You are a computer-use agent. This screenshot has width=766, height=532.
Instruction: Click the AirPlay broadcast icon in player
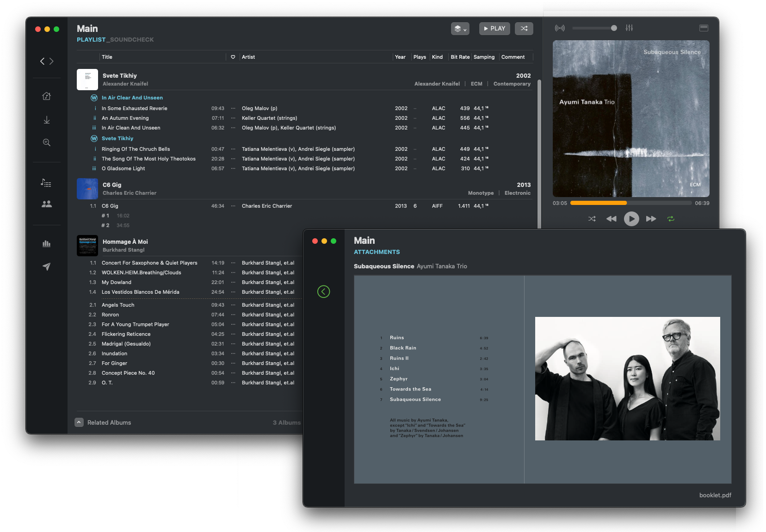coord(560,28)
